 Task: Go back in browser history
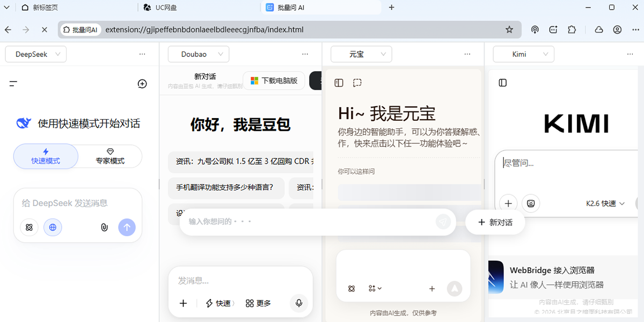point(8,30)
